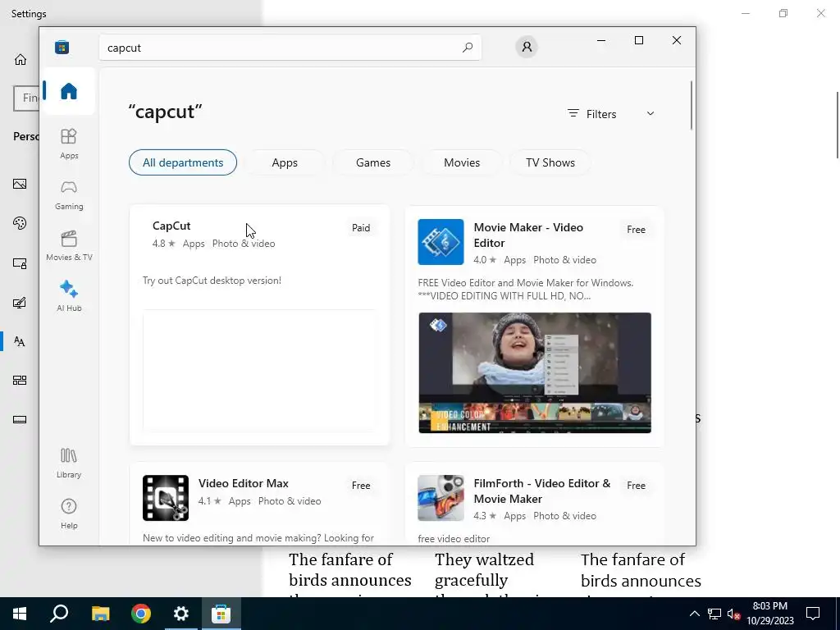Click the Paid label on CapCut
The image size is (840, 630).
pos(361,228)
